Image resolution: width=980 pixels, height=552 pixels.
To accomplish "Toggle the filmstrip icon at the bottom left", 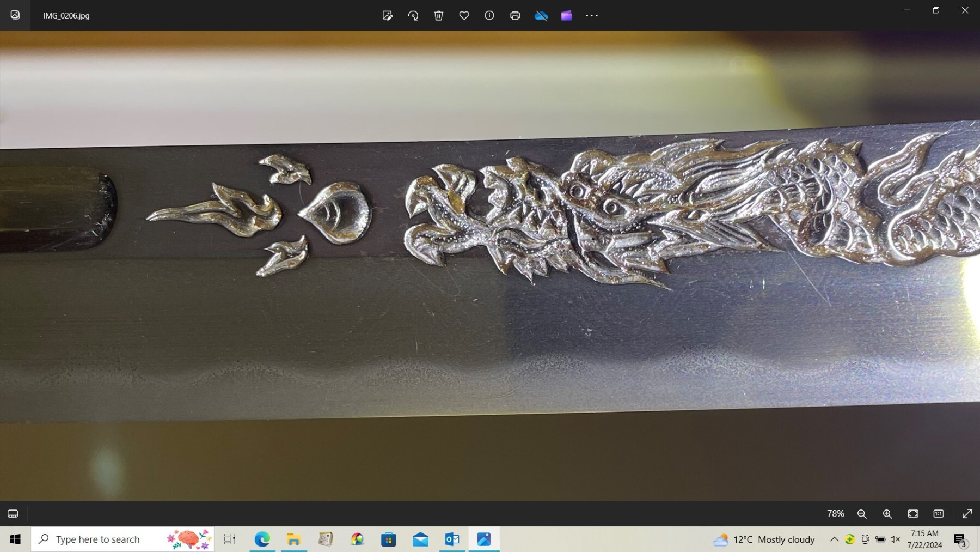I will click(13, 513).
